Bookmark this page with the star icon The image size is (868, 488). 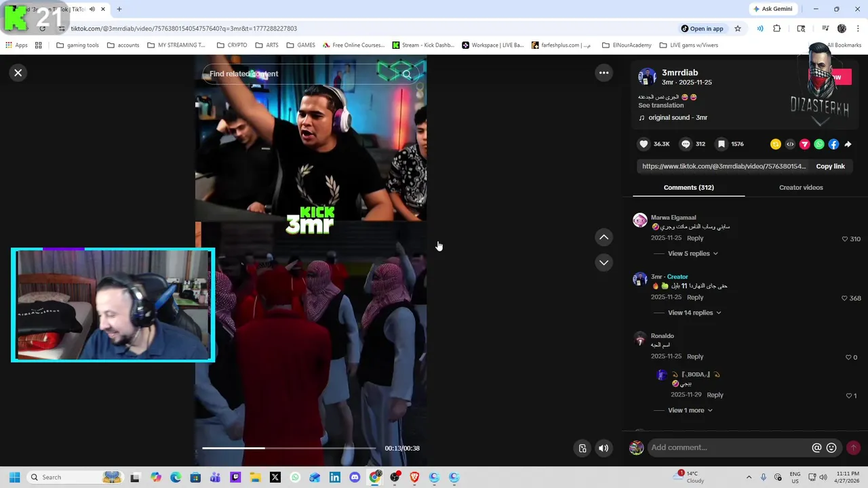coord(738,28)
